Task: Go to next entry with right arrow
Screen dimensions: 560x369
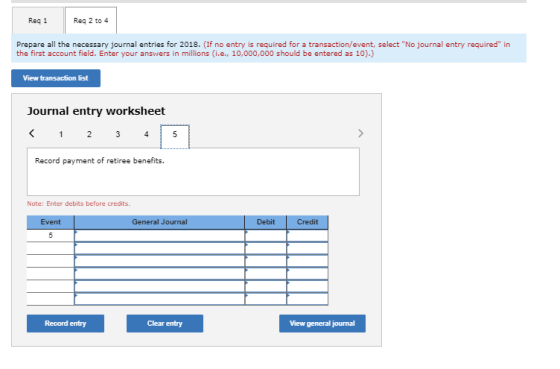Action: point(360,134)
